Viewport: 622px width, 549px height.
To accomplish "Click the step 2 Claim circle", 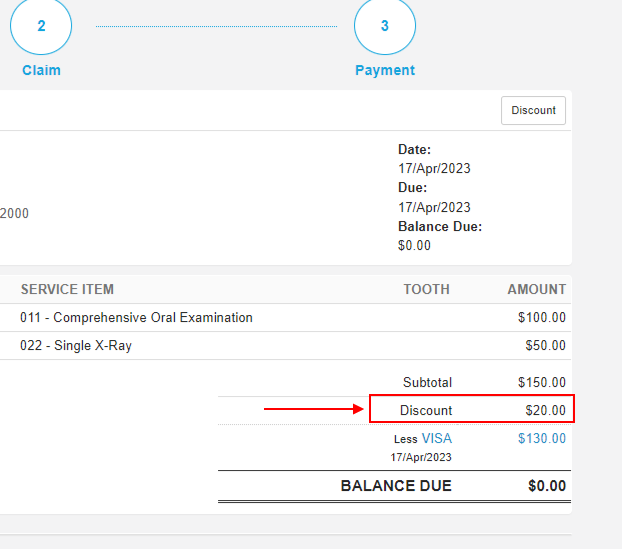I will click(41, 25).
